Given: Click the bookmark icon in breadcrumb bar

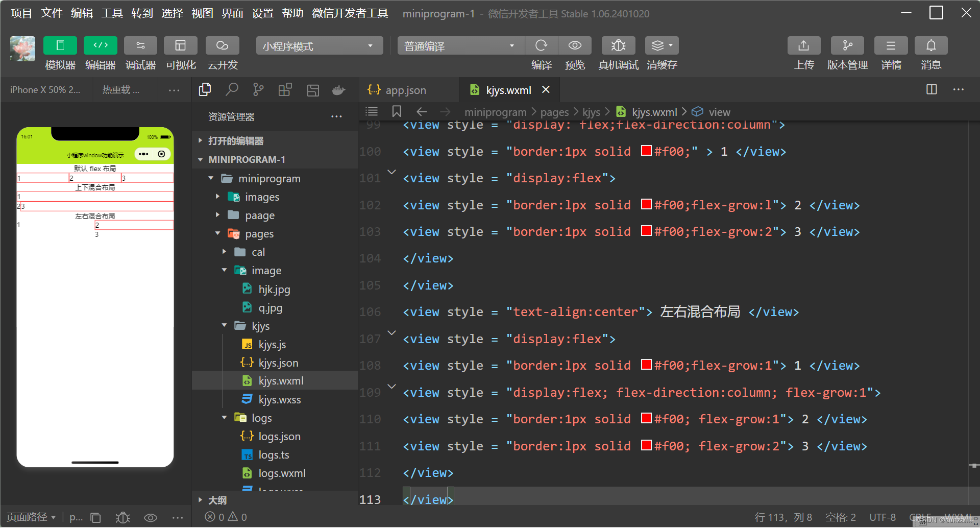Looking at the screenshot, I should (x=397, y=111).
